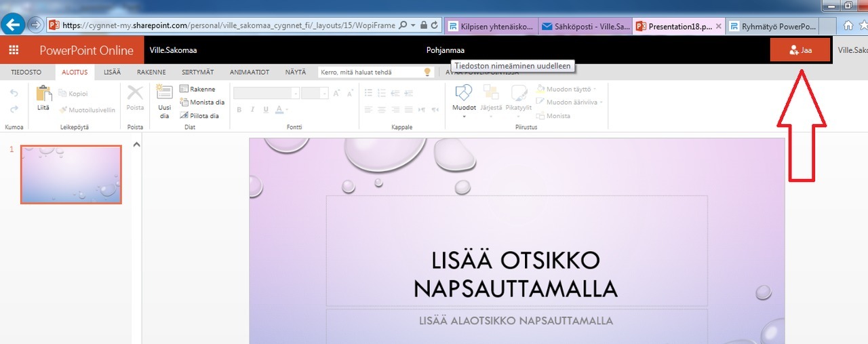This screenshot has height=344, width=868.
Task: Select slide 1 thumbnail
Action: (x=71, y=174)
